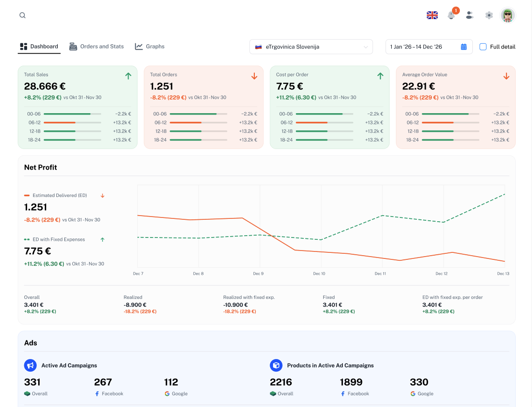This screenshot has width=532, height=407.
Task: Click Overall icon under 331 campaigns
Action: tap(27, 393)
